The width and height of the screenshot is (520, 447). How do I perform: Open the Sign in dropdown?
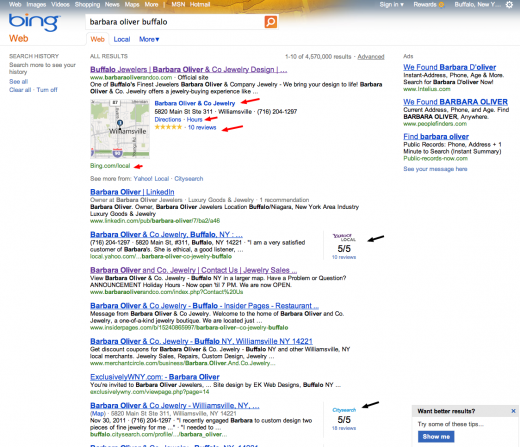391,5
